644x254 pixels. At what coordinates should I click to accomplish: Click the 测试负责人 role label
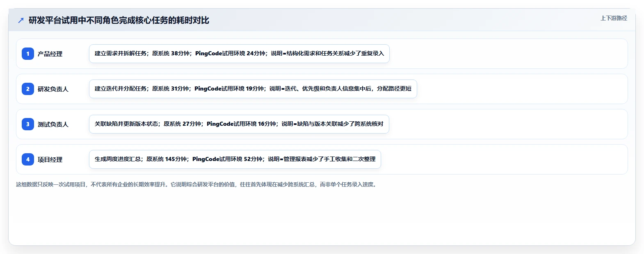[x=53, y=124]
